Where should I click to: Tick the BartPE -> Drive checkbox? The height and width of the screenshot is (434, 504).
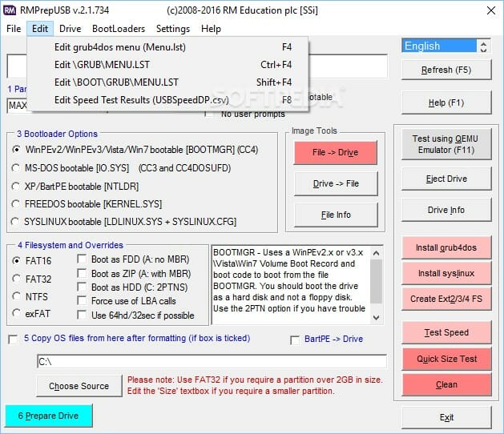(x=295, y=340)
